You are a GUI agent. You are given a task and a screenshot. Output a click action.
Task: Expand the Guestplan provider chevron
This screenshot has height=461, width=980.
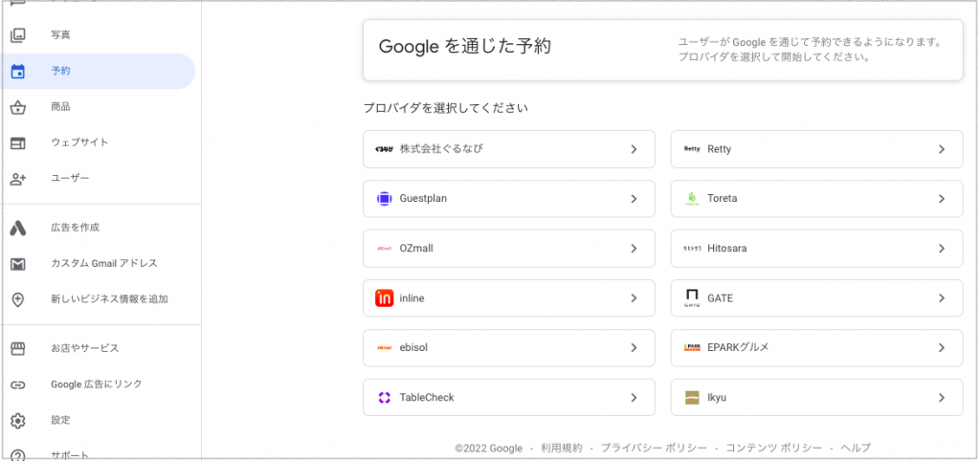click(634, 199)
